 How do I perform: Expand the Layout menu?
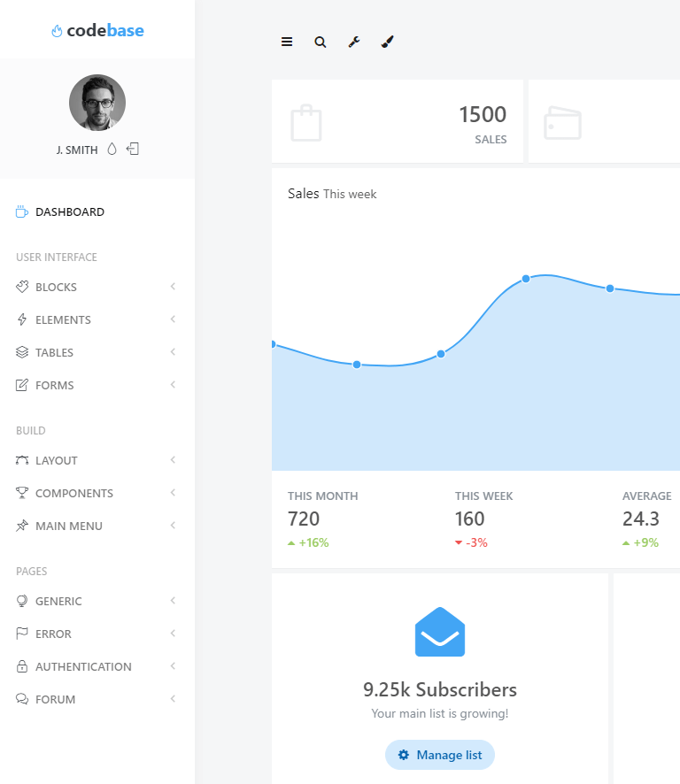56,461
